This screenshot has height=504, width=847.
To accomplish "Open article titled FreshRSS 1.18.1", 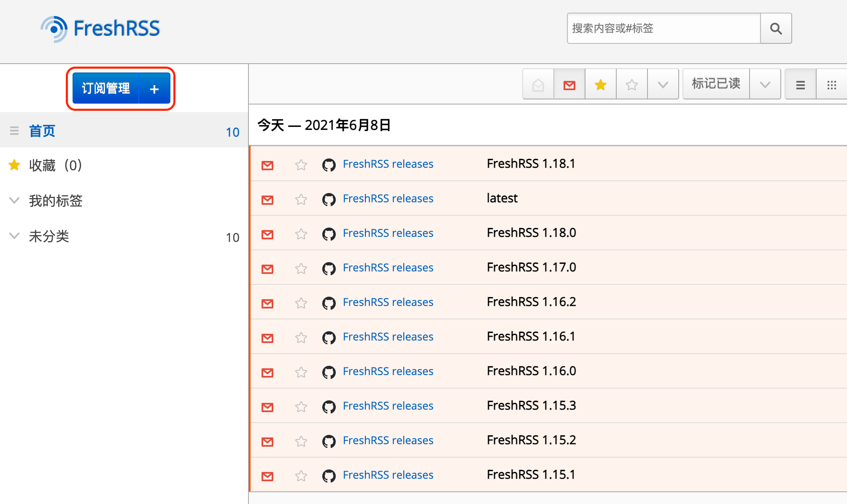I will 531,164.
